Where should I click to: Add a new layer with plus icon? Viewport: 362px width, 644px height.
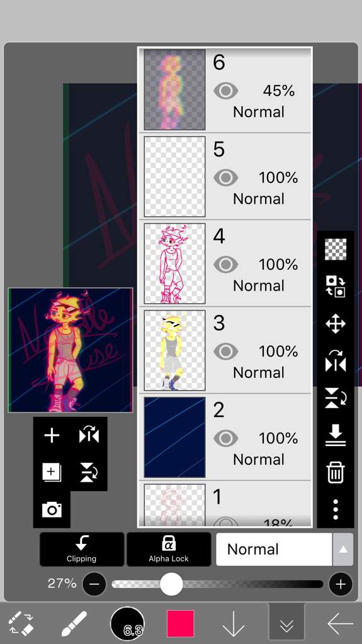[x=52, y=435]
